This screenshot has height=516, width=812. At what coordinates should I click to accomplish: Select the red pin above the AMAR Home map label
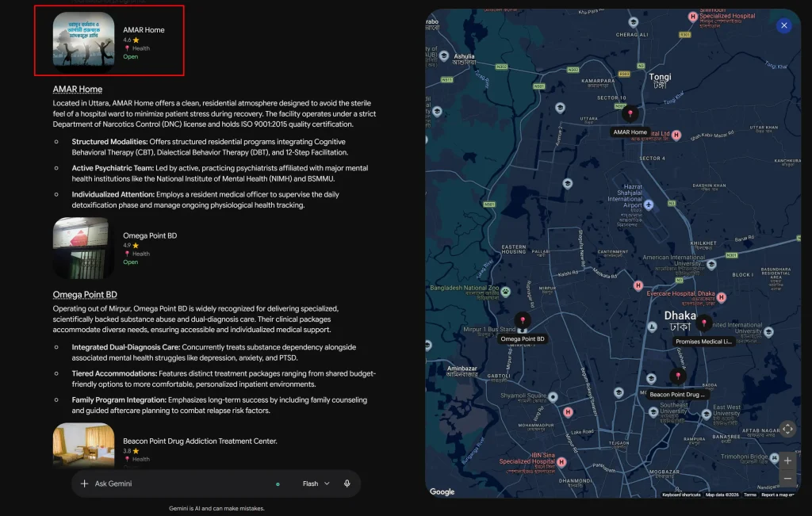630,114
